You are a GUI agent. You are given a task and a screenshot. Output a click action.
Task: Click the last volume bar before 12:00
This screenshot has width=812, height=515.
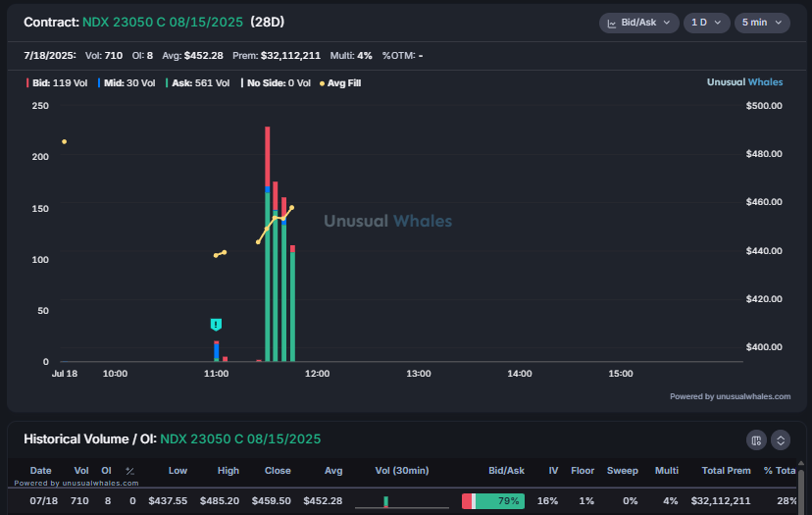point(292,303)
